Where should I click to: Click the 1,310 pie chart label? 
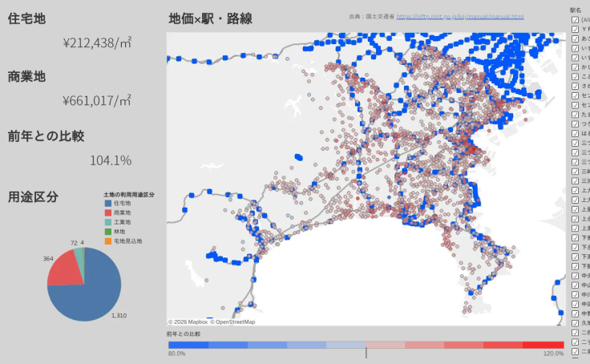[x=119, y=315]
